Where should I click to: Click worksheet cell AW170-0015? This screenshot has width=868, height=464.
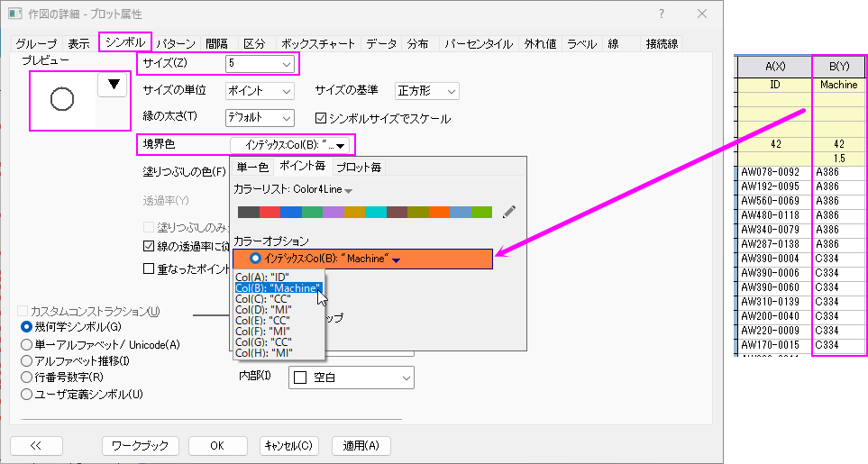775,344
